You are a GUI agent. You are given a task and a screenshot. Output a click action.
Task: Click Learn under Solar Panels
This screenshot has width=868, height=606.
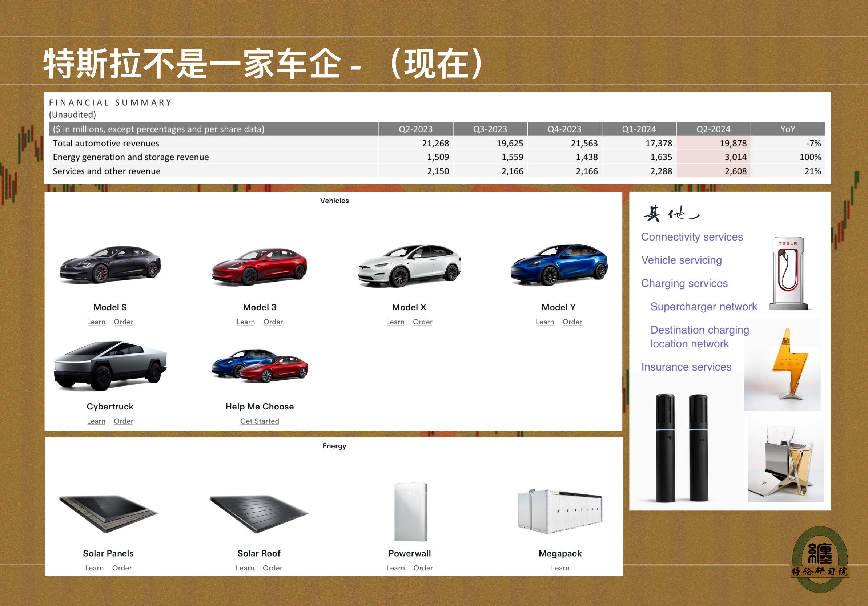click(x=94, y=568)
